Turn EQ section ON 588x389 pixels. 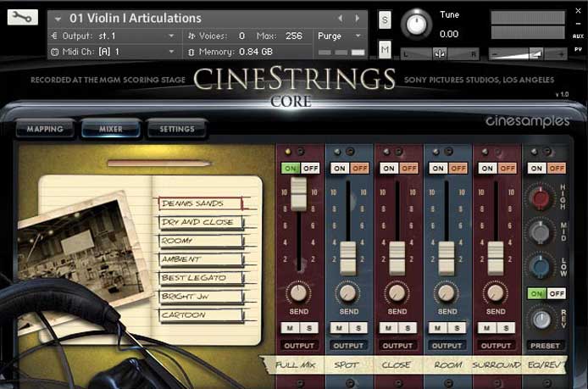(x=536, y=169)
